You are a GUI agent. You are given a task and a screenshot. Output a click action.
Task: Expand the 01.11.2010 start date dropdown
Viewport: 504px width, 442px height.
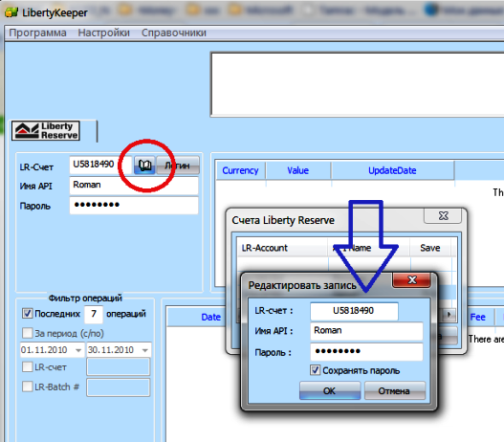pyautogui.click(x=78, y=350)
